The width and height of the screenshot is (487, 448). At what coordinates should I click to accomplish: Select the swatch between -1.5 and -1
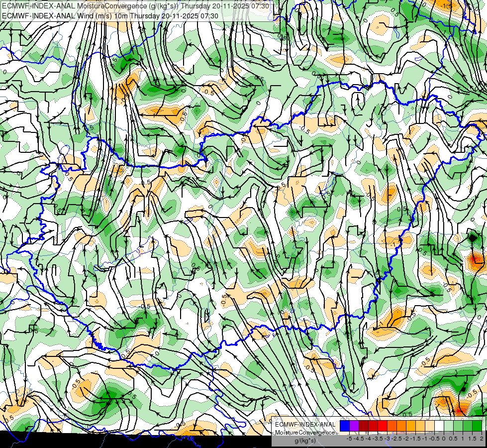pos(420,426)
